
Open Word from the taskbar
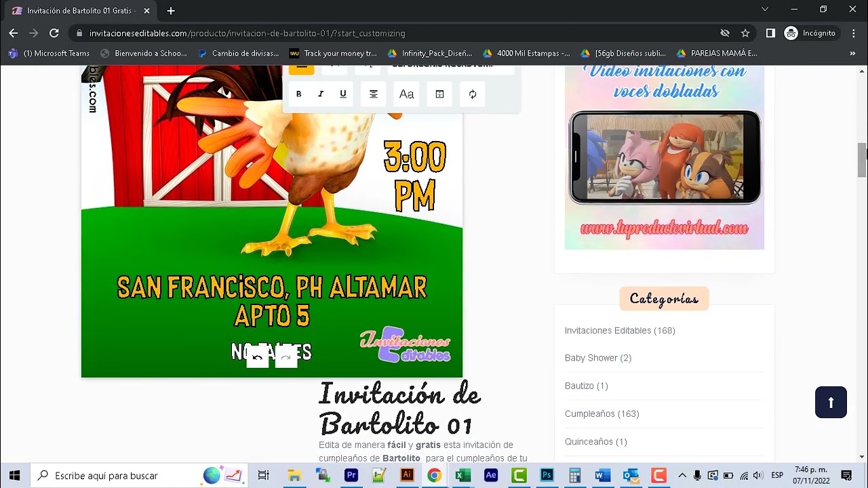602,475
